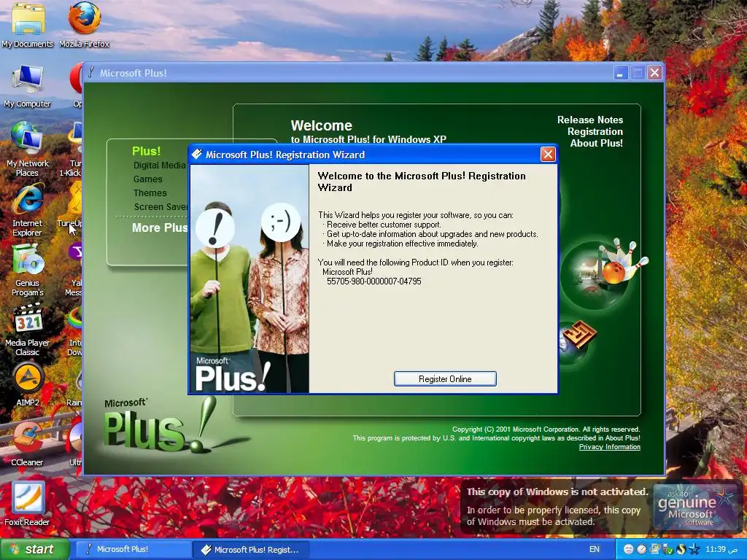This screenshot has width=747, height=560.
Task: Click the Windows Start button
Action: 34,550
